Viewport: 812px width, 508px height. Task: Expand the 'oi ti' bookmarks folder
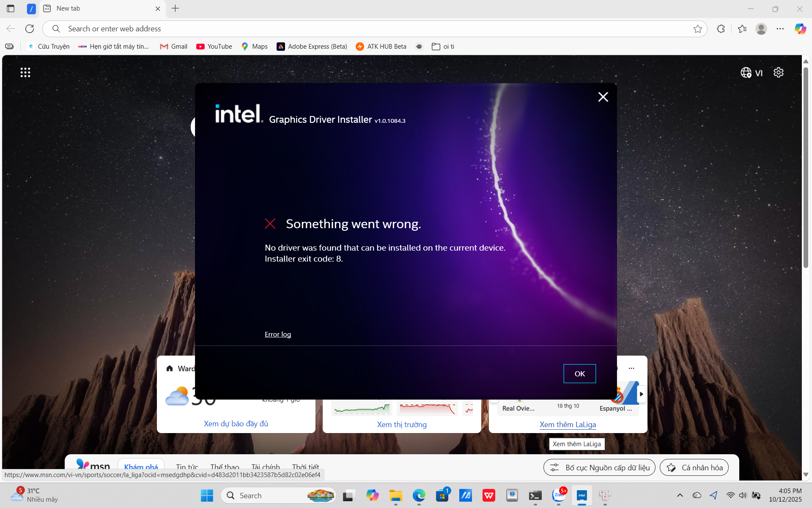(x=443, y=47)
